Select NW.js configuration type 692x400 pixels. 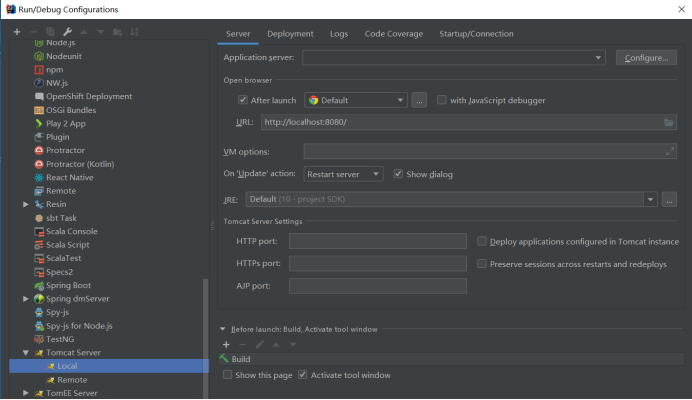tap(57, 83)
